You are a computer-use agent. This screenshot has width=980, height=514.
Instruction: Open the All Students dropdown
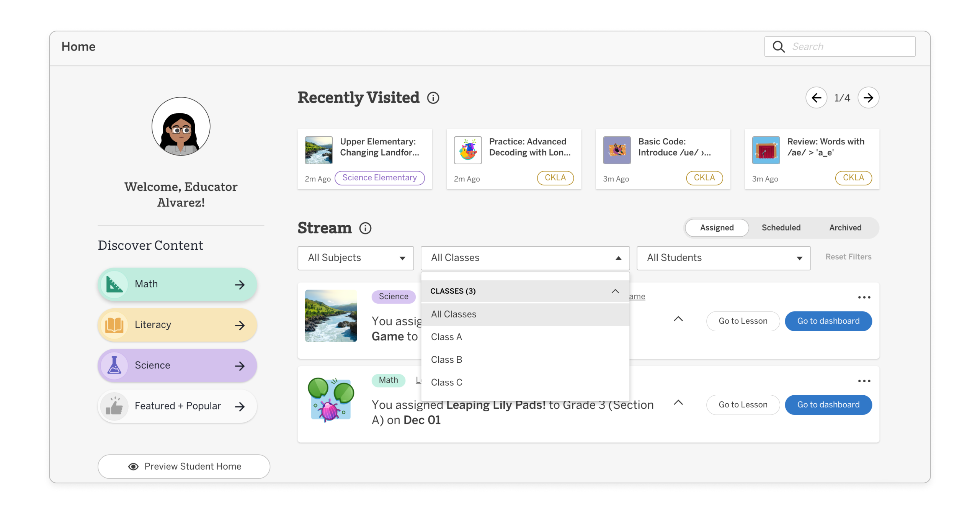coord(723,258)
